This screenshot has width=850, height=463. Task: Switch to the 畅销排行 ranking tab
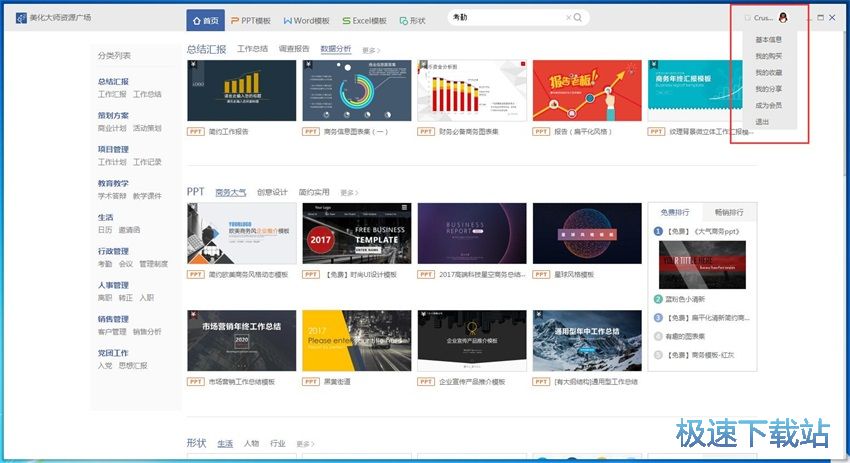(729, 212)
